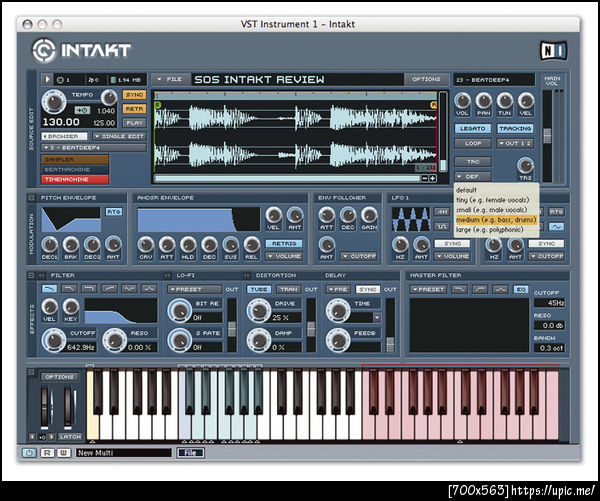Viewport: 600px width, 501px height.
Task: Select the TIMEMACHINE mode
Action: coord(75,179)
